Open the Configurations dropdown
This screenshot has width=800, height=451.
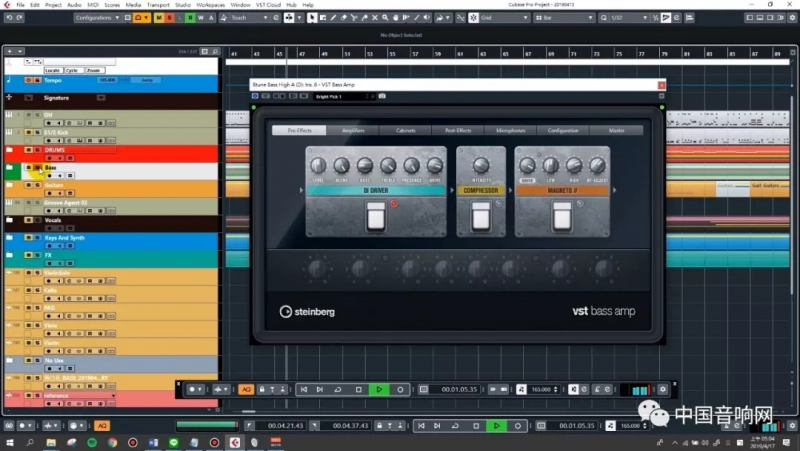pyautogui.click(x=97, y=18)
